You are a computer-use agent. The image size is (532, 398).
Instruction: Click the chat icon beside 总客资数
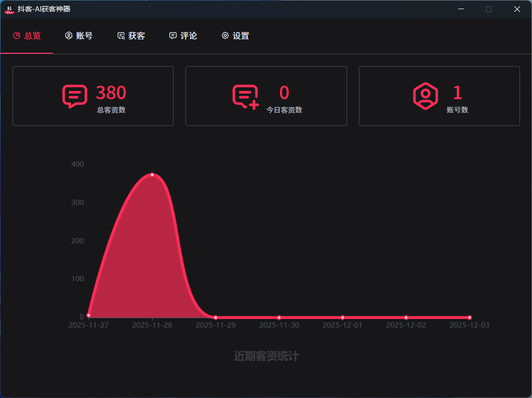pyautogui.click(x=74, y=96)
